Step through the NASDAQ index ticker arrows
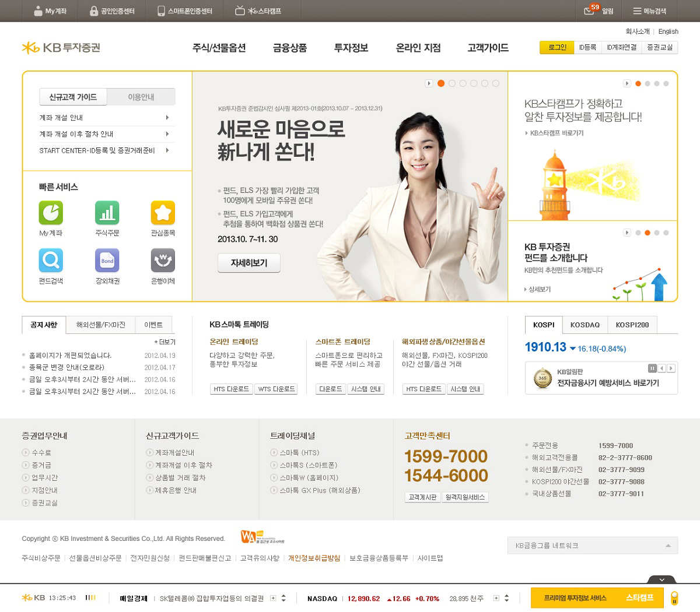The height and width of the screenshot is (612, 700). point(506,598)
